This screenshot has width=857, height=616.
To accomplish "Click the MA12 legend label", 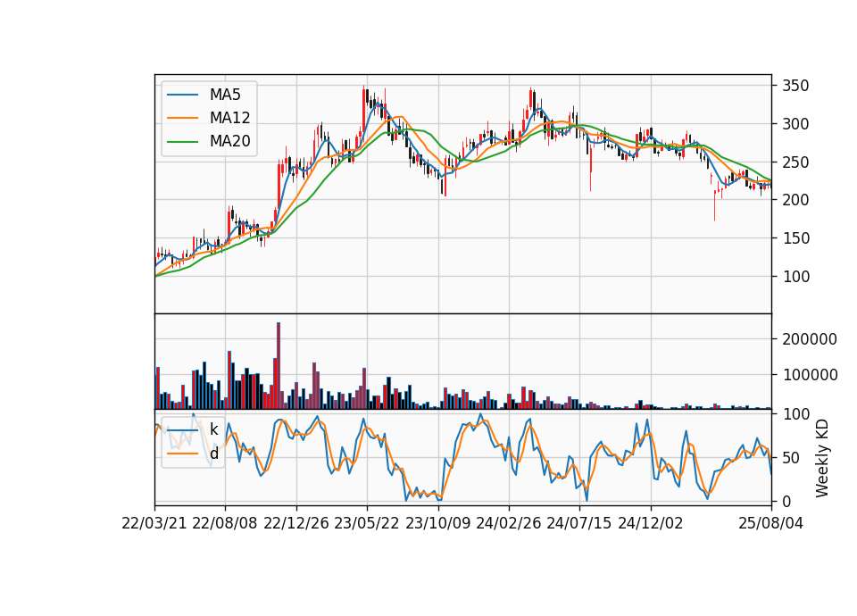I will (x=229, y=118).
